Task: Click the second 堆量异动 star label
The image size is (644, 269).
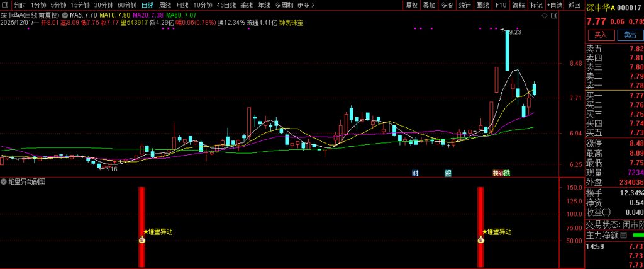Action: (x=497, y=232)
